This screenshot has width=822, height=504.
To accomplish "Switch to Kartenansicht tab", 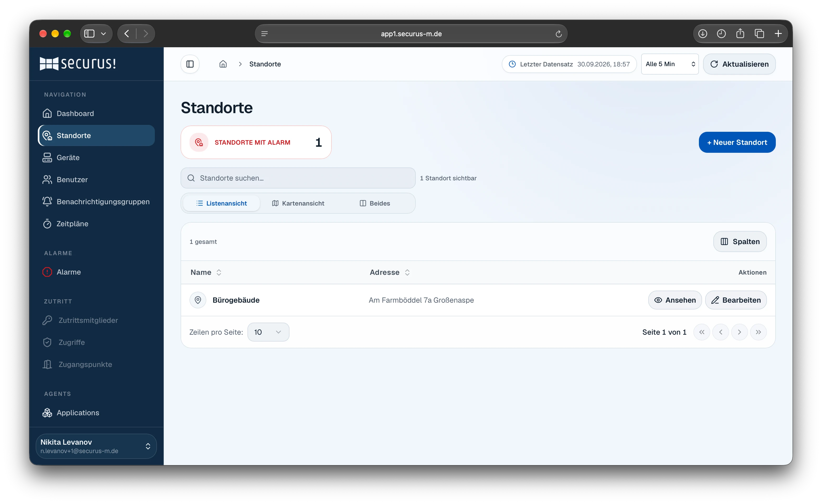I will click(x=298, y=203).
